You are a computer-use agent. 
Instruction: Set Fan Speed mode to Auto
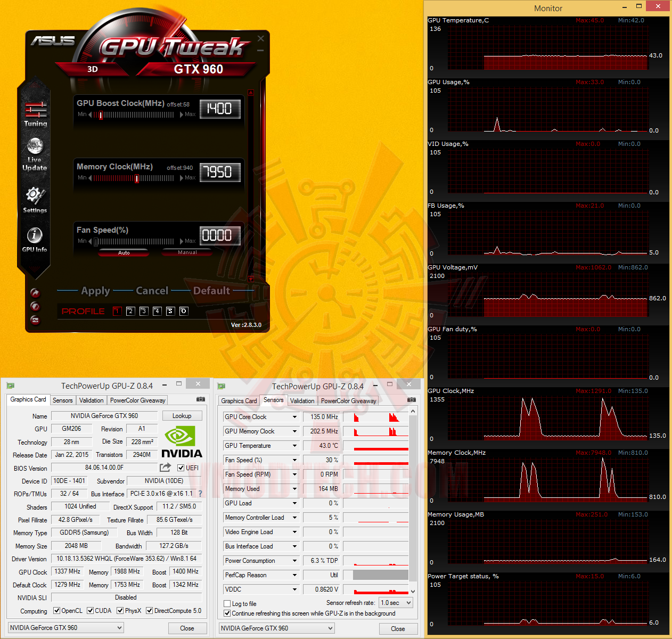pos(124,253)
